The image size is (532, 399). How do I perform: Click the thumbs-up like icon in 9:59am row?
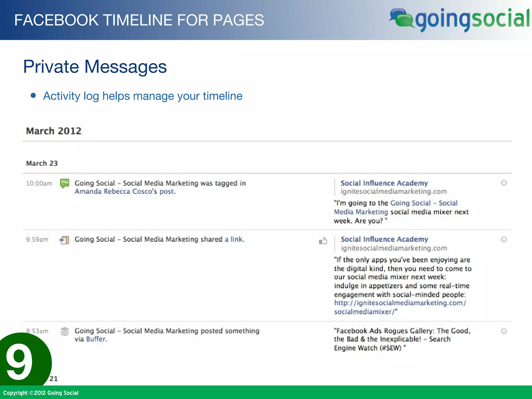point(323,241)
